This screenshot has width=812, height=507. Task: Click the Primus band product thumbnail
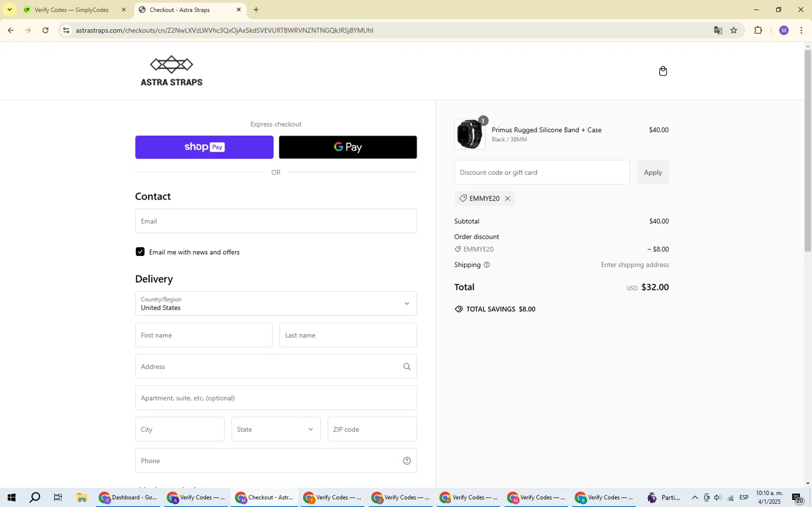click(x=469, y=134)
